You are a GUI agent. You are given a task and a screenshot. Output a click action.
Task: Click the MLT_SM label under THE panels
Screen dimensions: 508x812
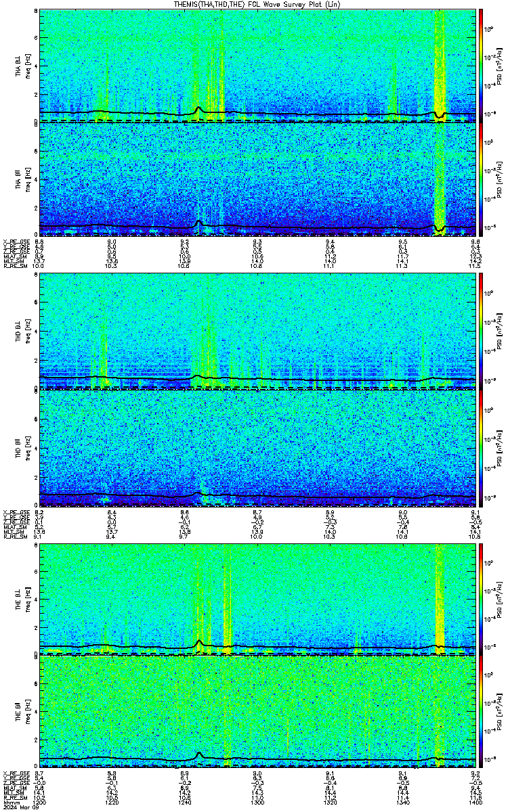point(14,793)
